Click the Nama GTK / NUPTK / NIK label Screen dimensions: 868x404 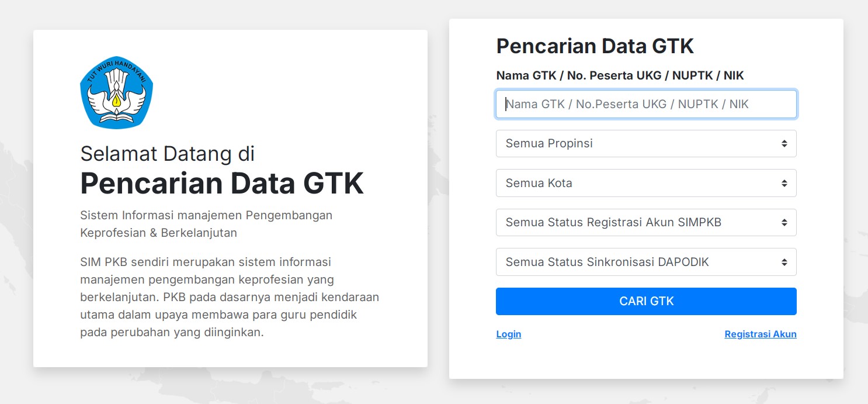[x=620, y=75]
